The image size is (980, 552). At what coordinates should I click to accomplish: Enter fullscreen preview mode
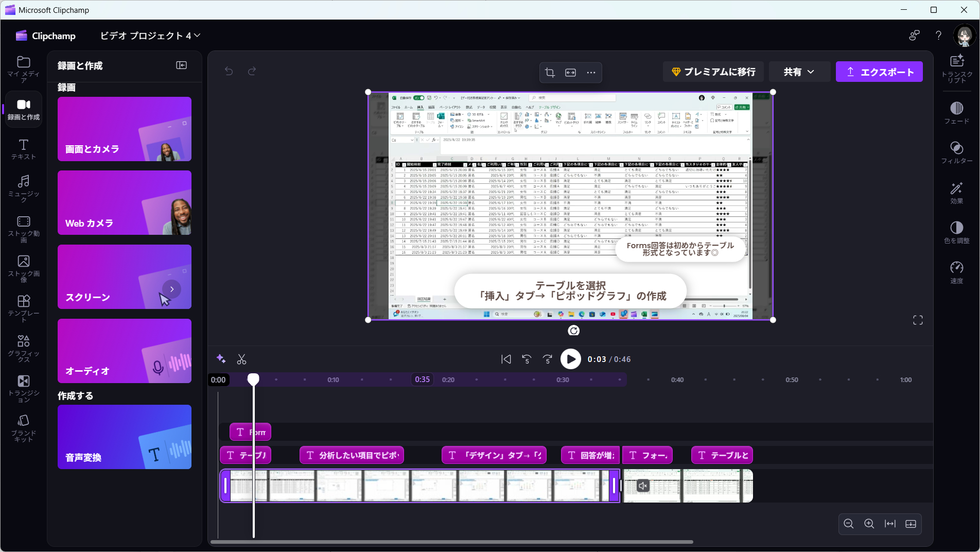918,320
